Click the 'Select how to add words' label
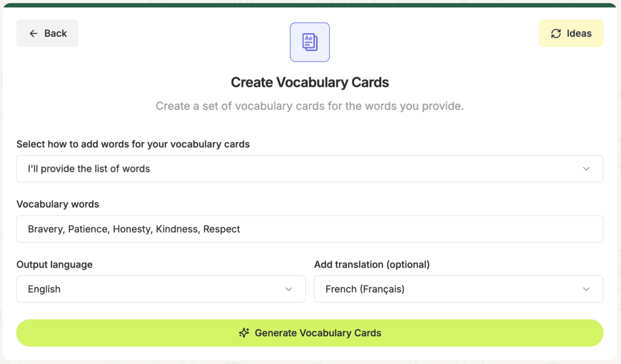 click(x=133, y=144)
